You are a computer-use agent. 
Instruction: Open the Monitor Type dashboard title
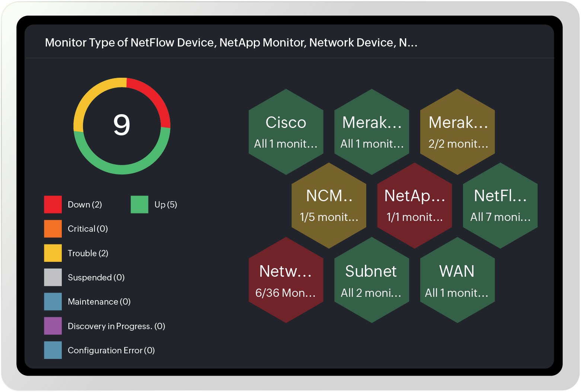(x=232, y=42)
